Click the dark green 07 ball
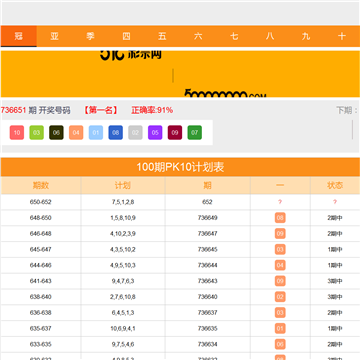The image size is (360, 360). coord(195,132)
